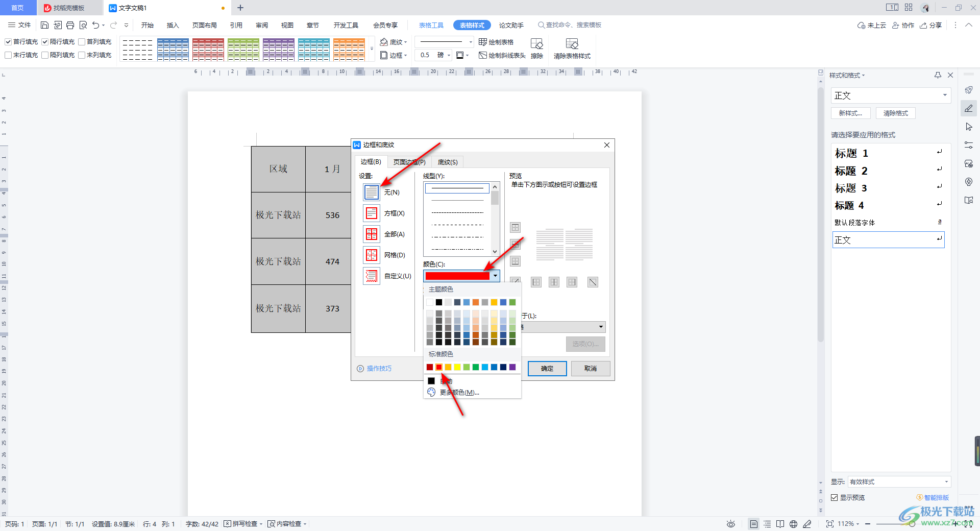Toggle top border button in preview
The width and height of the screenshot is (980, 531).
(x=516, y=227)
